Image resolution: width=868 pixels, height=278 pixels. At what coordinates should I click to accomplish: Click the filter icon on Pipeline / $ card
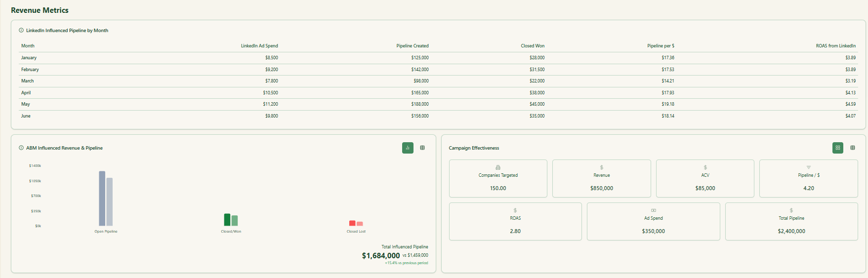809,167
